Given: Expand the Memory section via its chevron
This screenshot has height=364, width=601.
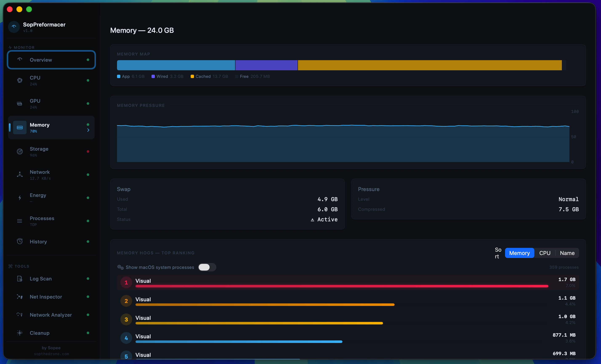Looking at the screenshot, I should tap(88, 130).
